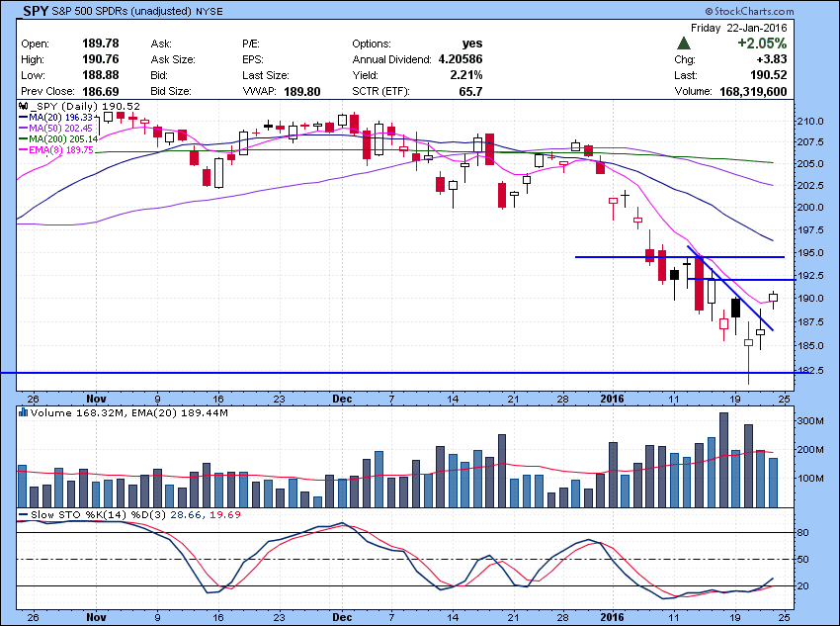Click the candlestick icon beside _SPY (Daily)
Viewport: 840px width, 626px height.
(x=23, y=106)
